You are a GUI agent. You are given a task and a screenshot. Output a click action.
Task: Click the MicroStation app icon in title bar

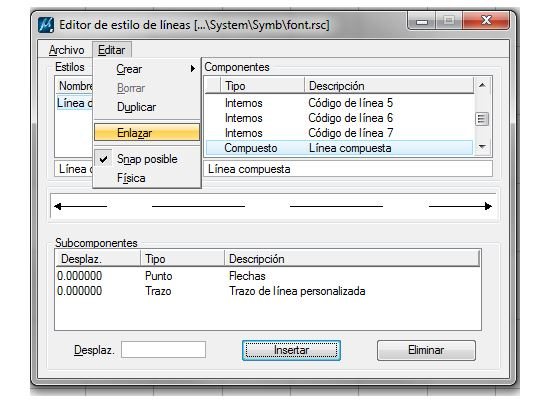[46, 25]
